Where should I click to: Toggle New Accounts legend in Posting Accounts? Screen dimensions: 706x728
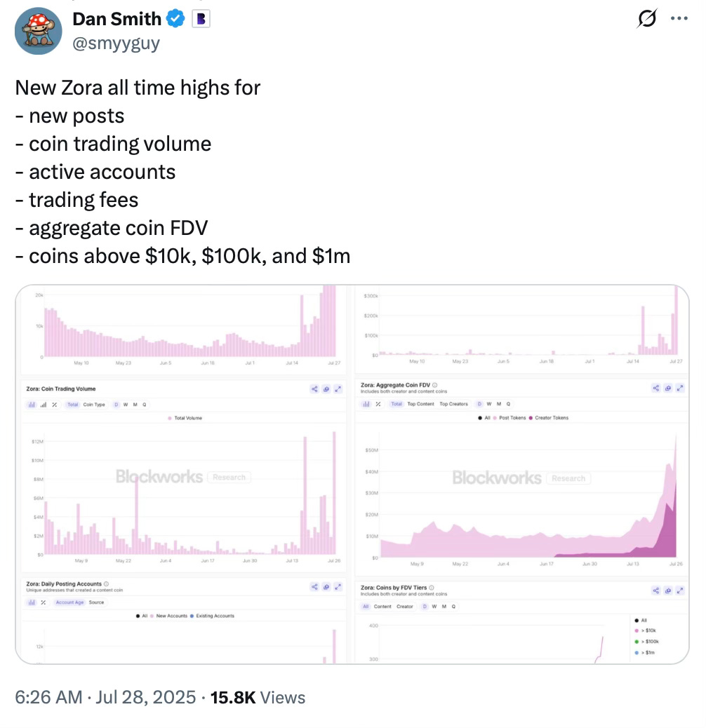[x=168, y=616]
